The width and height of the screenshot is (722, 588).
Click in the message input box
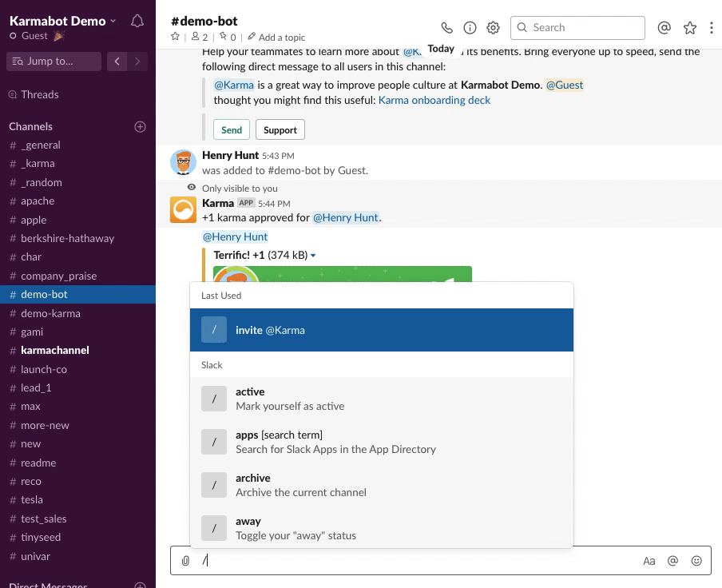441,561
